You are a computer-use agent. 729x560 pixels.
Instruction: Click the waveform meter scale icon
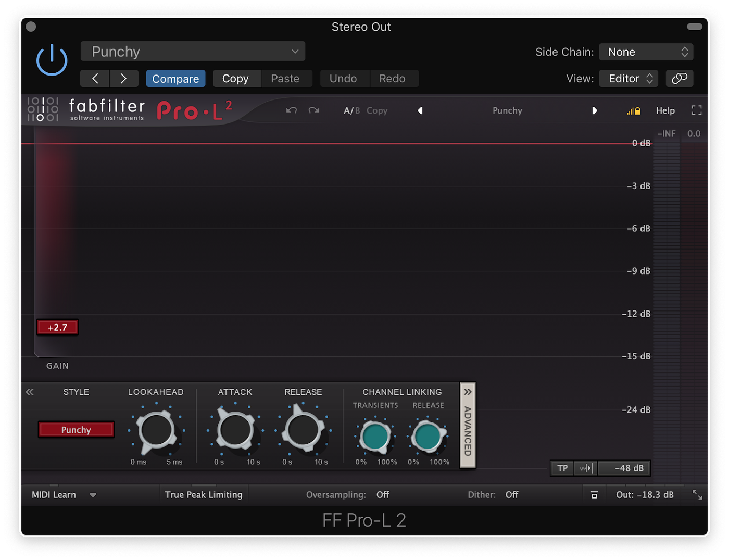[586, 468]
